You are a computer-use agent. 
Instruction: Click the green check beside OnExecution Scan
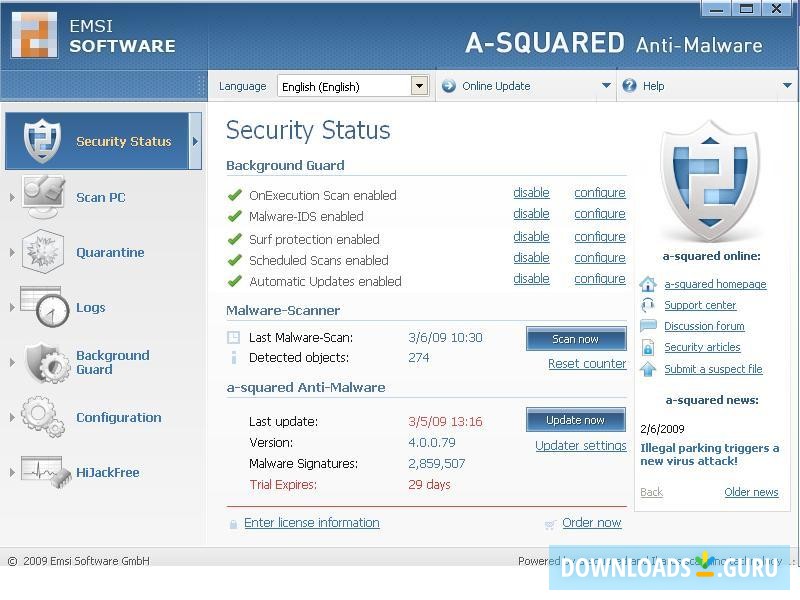[x=235, y=195]
